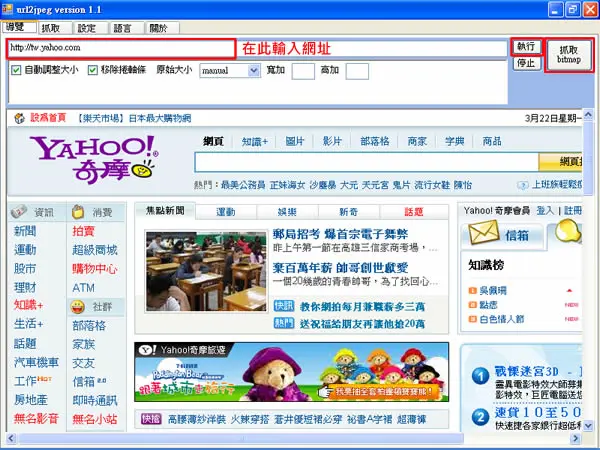
Task: Click the 寬加 width input box
Action: click(303, 71)
